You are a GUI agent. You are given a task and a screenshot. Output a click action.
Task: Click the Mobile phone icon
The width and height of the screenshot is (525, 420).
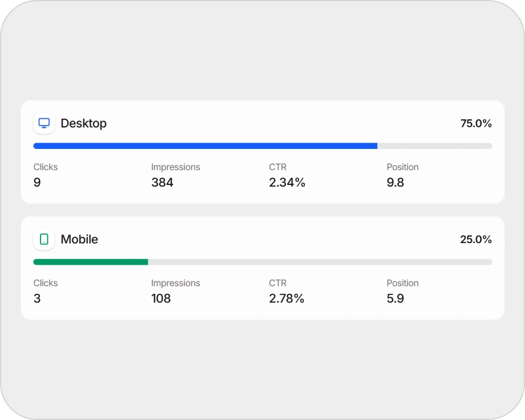click(44, 239)
